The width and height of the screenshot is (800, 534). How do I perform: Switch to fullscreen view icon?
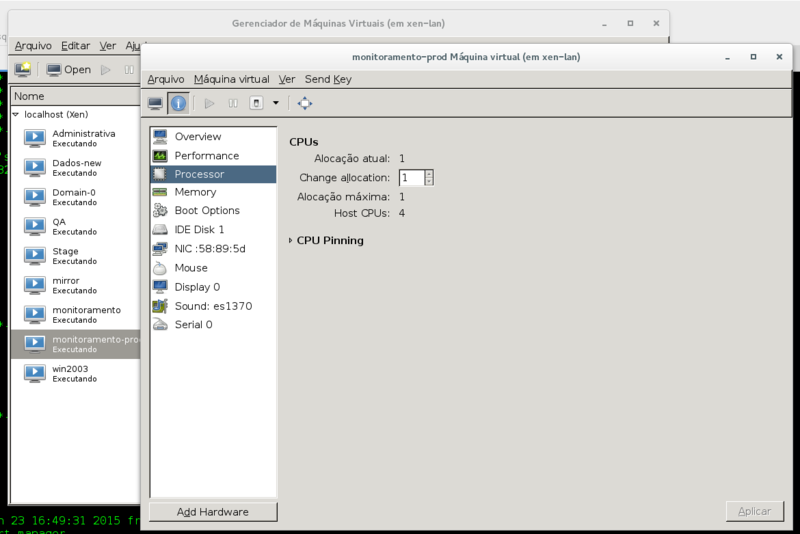(x=305, y=104)
